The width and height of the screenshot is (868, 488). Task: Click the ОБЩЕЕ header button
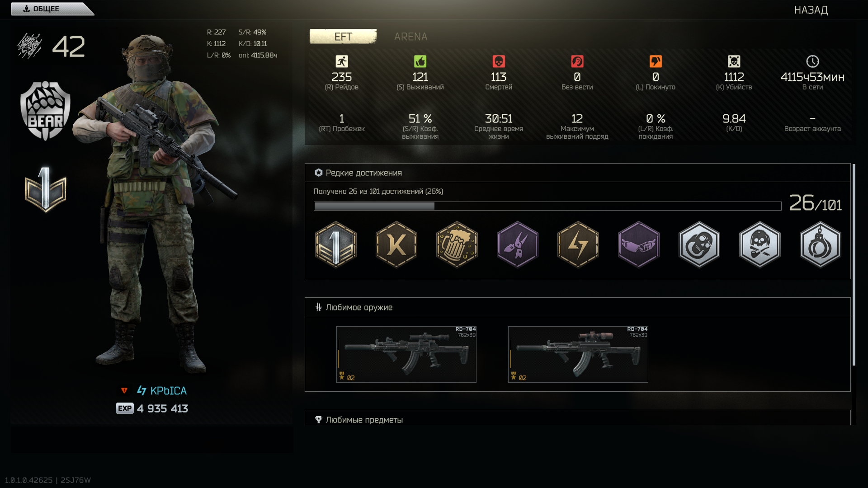click(x=52, y=9)
